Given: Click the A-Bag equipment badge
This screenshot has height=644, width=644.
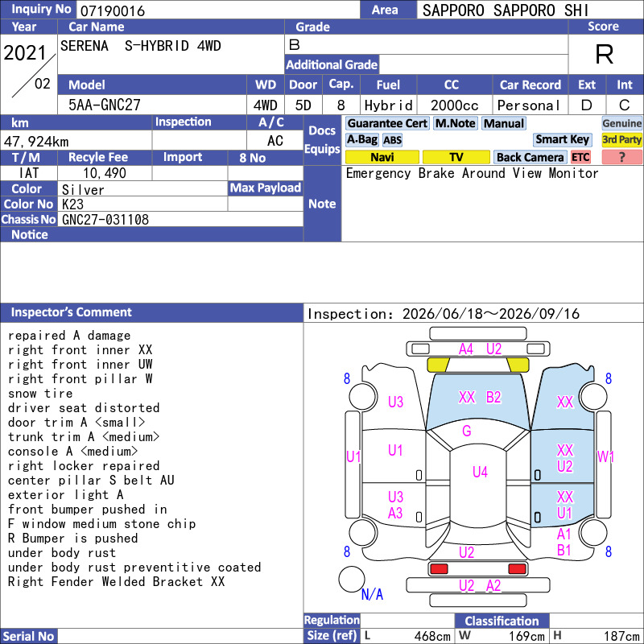Looking at the screenshot, I should 361,139.
